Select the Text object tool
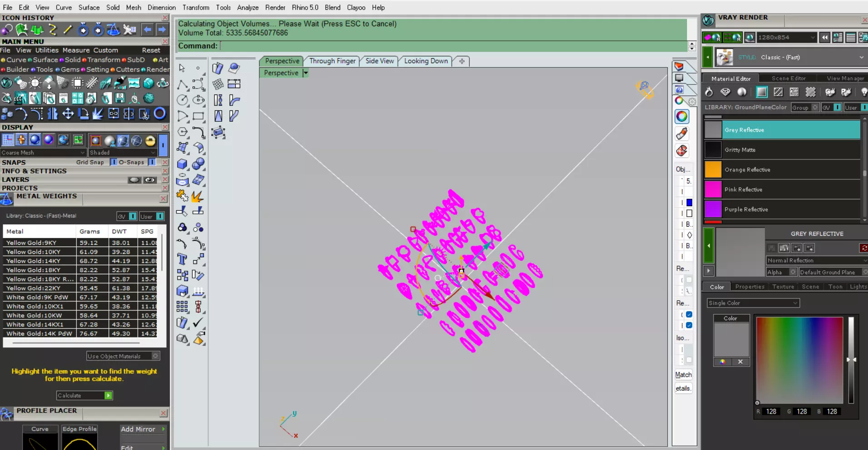 (x=182, y=259)
